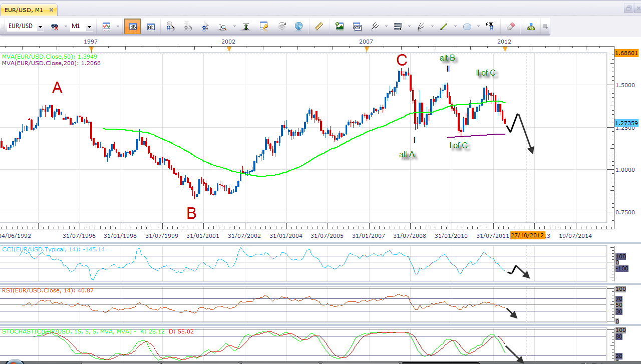
Task: Click the unlink chart chain icon
Action: tap(55, 26)
